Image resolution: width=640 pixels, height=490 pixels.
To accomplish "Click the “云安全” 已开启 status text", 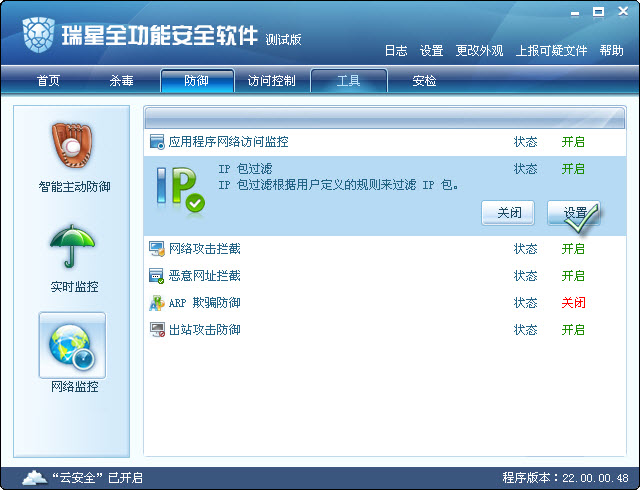I will [98, 477].
